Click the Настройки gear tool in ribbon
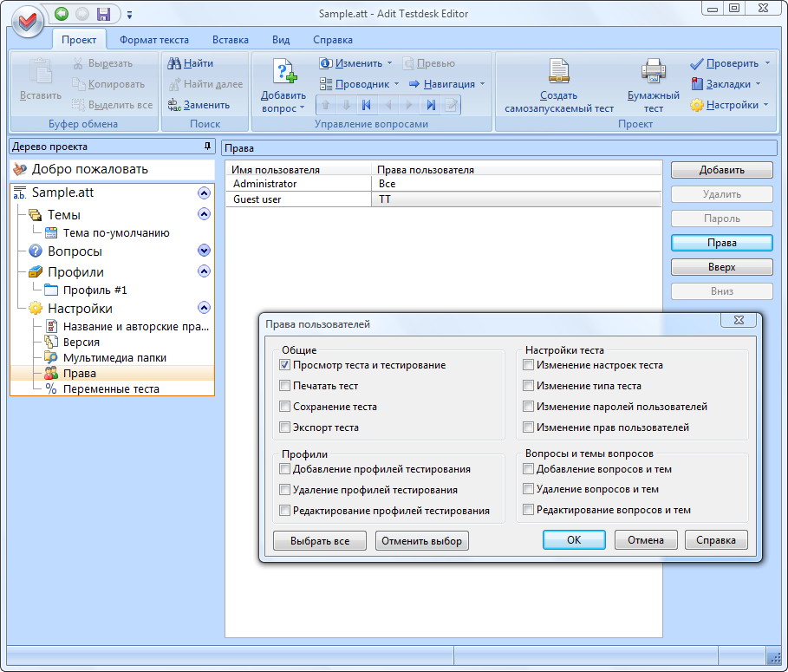This screenshot has width=788, height=672. tap(725, 105)
